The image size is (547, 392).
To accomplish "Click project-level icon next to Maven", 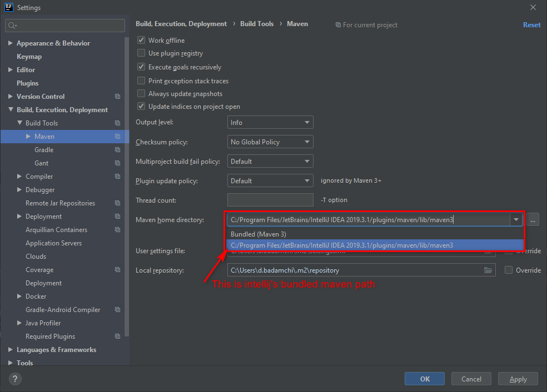I will [117, 137].
